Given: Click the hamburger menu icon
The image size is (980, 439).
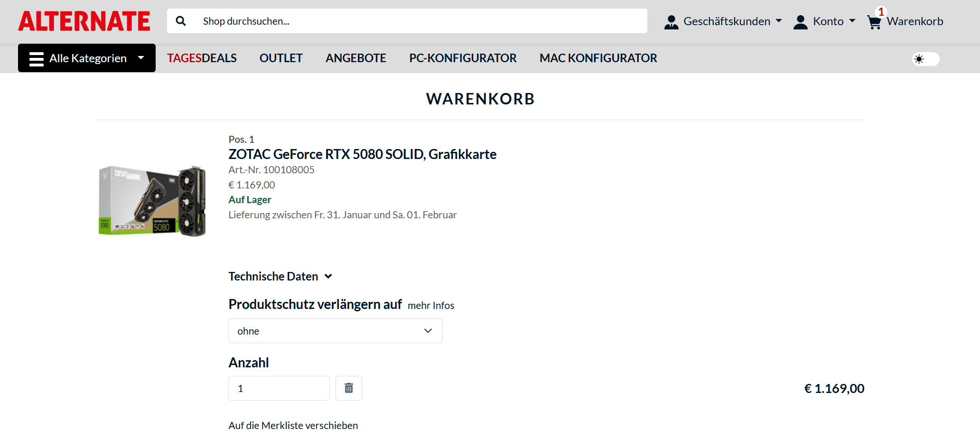Looking at the screenshot, I should tap(37, 58).
